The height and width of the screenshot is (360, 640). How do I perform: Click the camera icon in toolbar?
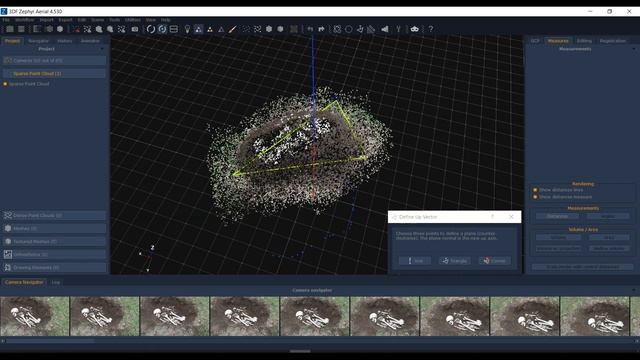[x=135, y=29]
